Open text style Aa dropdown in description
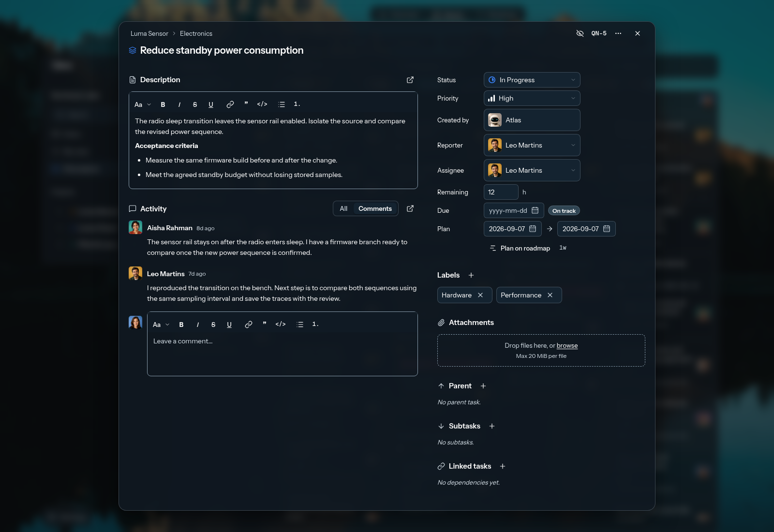The width and height of the screenshot is (774, 532). (x=143, y=104)
